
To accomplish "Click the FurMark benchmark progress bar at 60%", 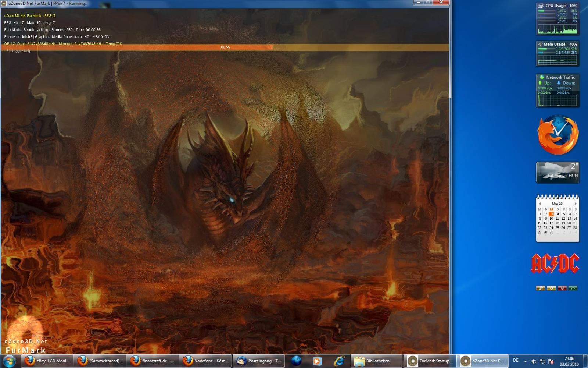I will click(225, 47).
